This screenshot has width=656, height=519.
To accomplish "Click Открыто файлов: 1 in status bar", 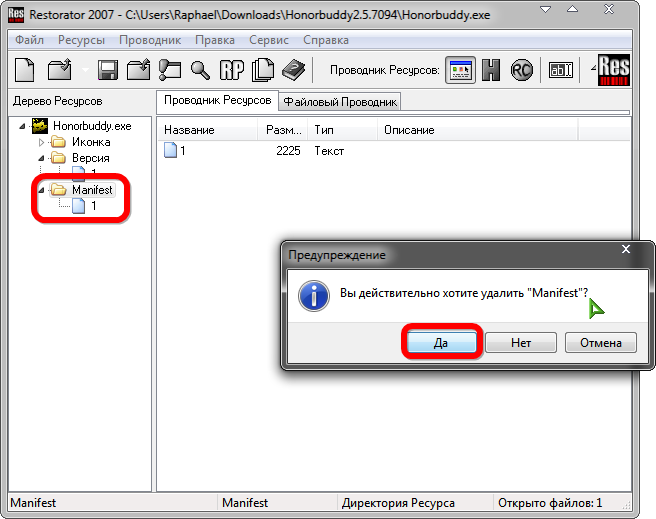I will (x=550, y=503).
